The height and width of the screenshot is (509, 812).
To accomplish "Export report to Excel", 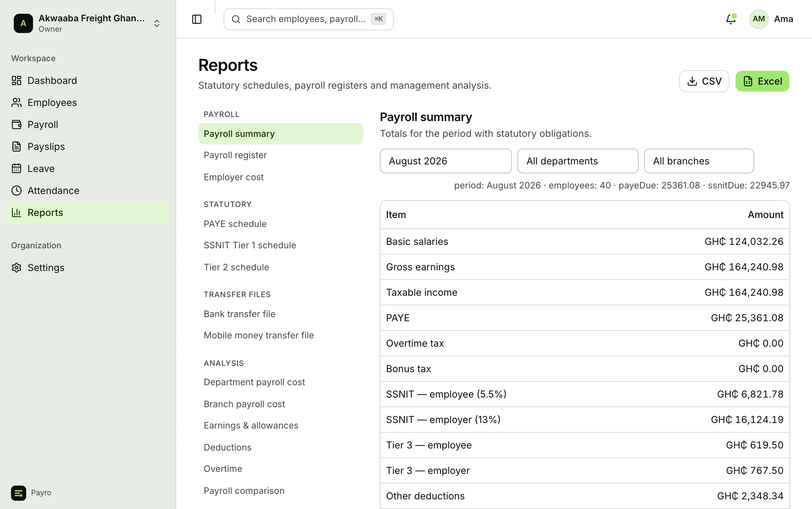I will click(x=762, y=81).
